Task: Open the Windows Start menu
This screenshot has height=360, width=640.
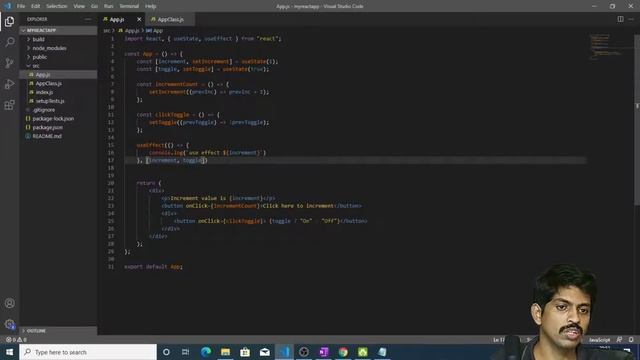Action: (x=9, y=352)
